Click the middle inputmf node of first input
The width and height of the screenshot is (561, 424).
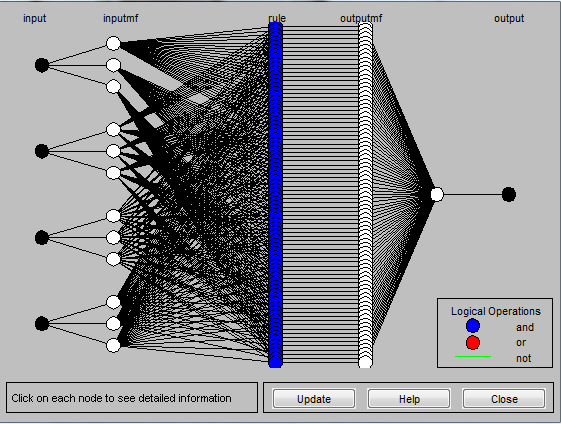click(x=113, y=65)
